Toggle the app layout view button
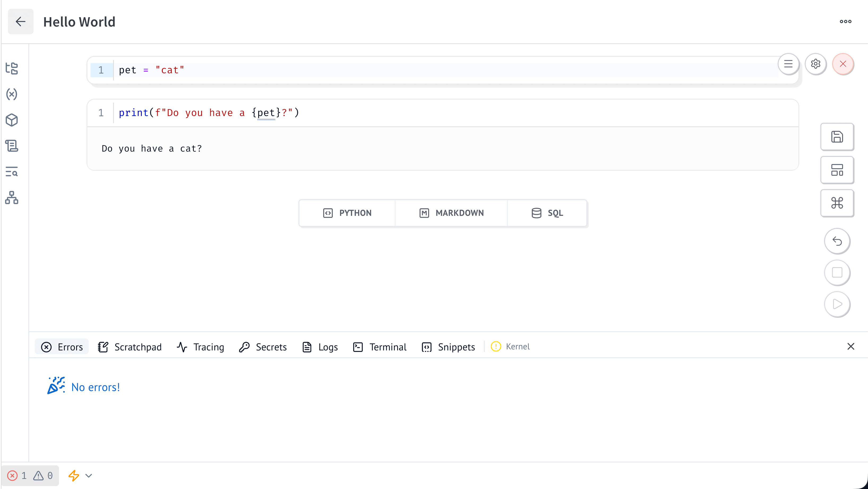868x489 pixels. (x=837, y=170)
